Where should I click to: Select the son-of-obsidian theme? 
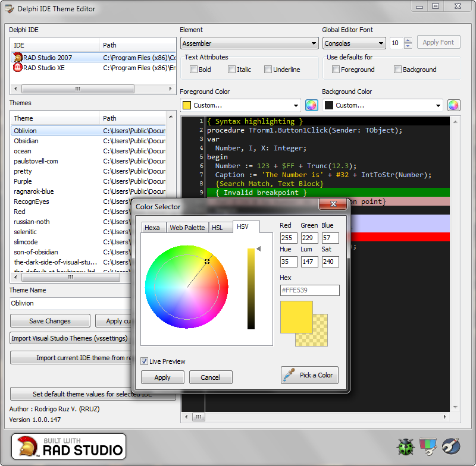point(71,252)
